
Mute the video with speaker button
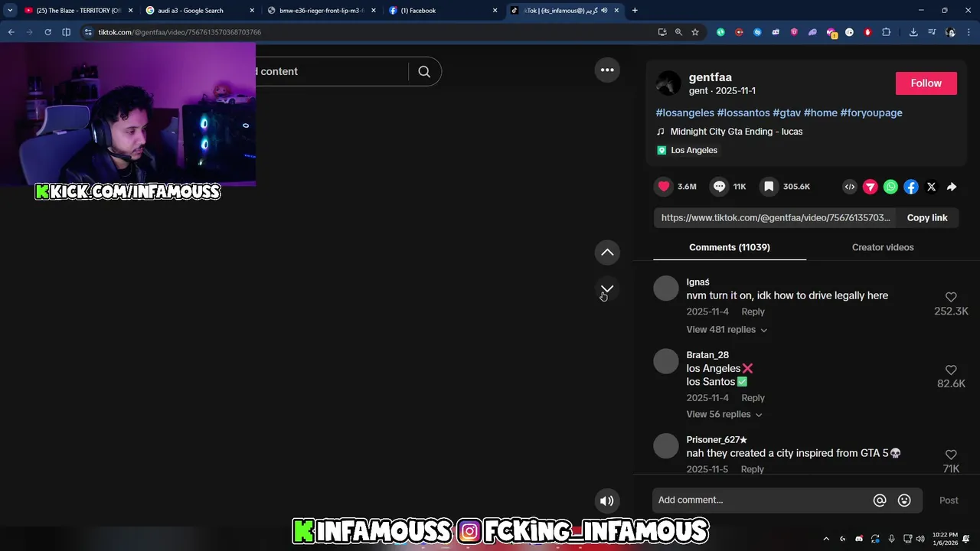tap(607, 500)
